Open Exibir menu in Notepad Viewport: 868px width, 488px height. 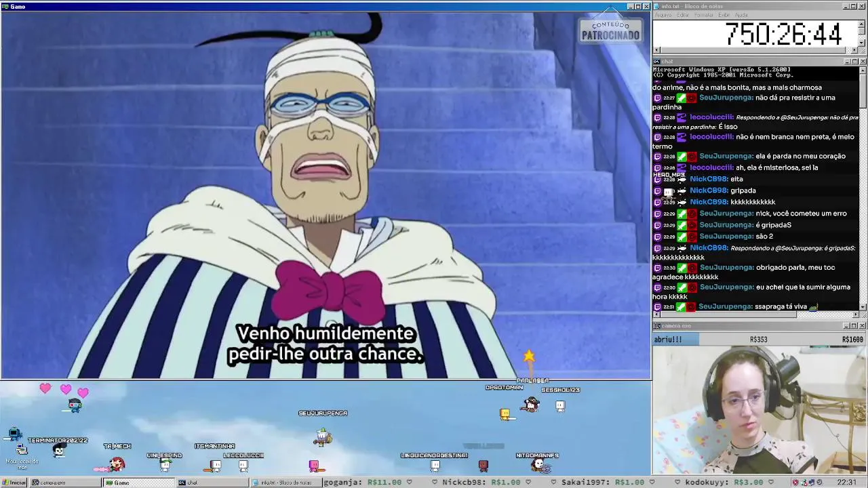(724, 15)
